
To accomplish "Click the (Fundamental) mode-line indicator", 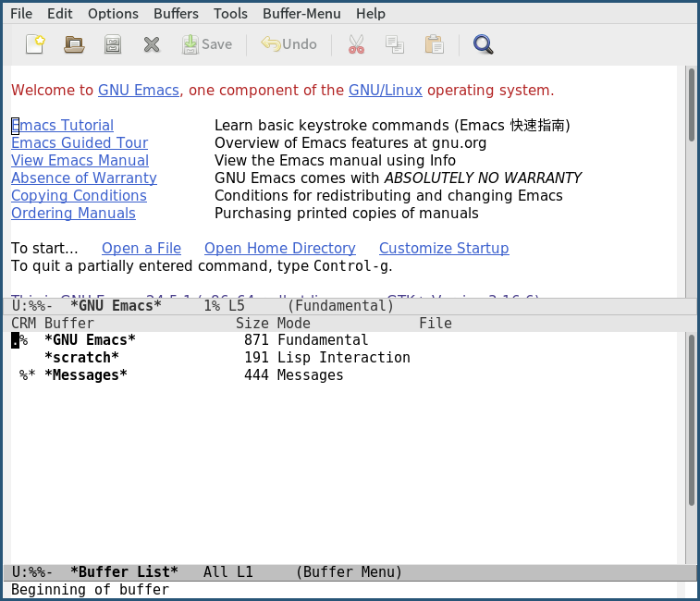I will [x=340, y=306].
